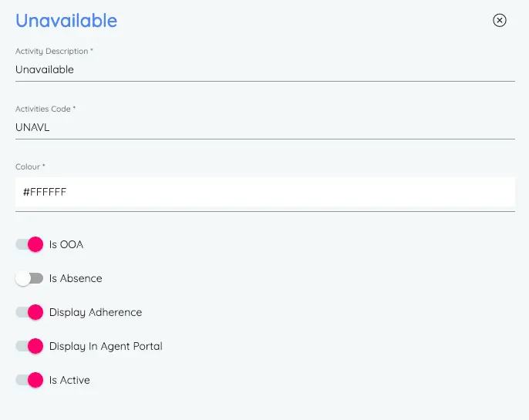Select the Unavailable heading text

[66, 21]
